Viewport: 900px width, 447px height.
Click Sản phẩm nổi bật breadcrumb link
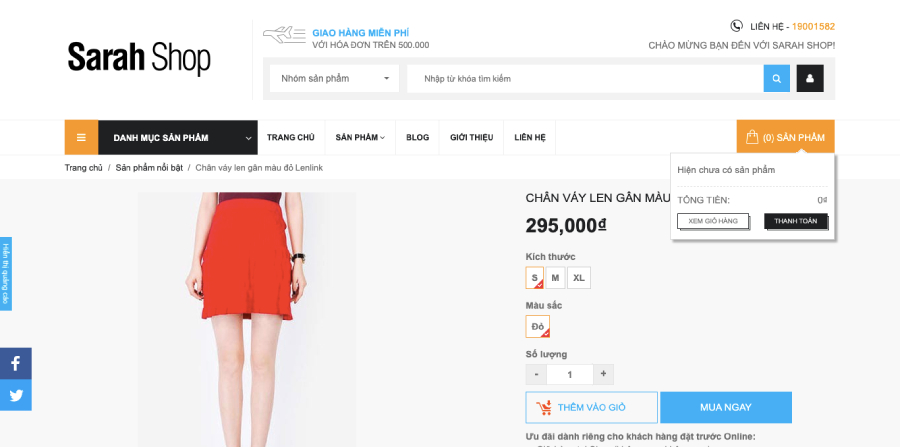tap(149, 168)
